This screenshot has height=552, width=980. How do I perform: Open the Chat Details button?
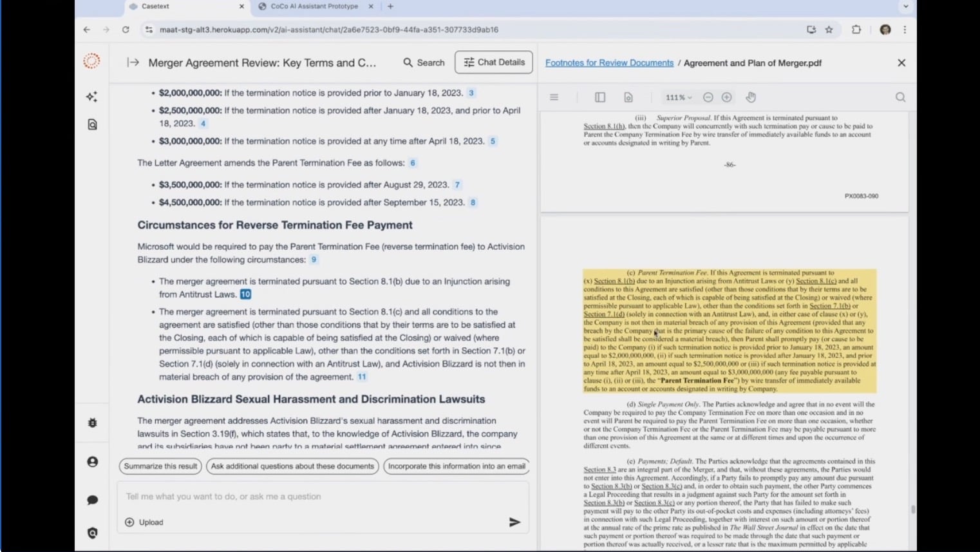(494, 62)
